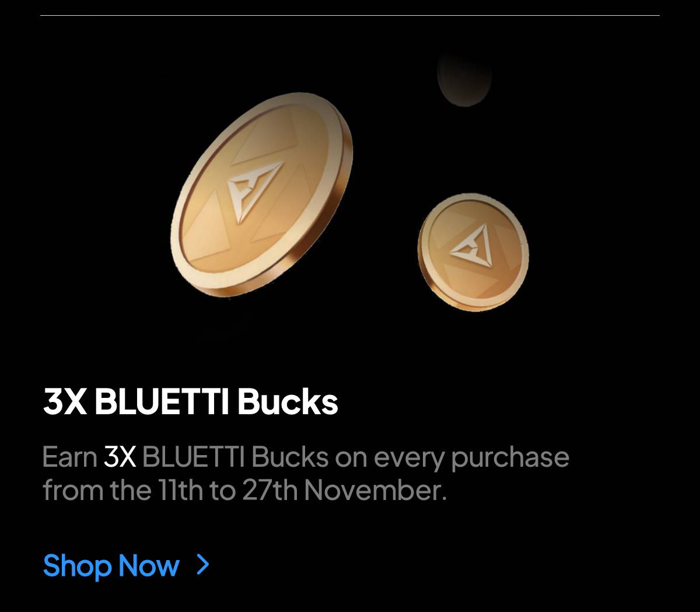Select the 27th date text

tap(269, 491)
